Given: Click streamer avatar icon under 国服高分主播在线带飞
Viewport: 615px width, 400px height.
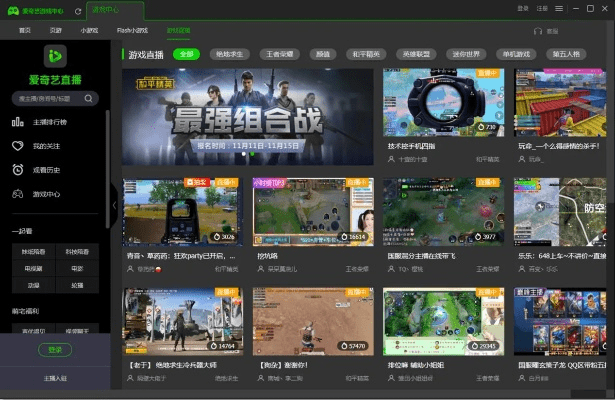Looking at the screenshot, I should coord(391,269).
